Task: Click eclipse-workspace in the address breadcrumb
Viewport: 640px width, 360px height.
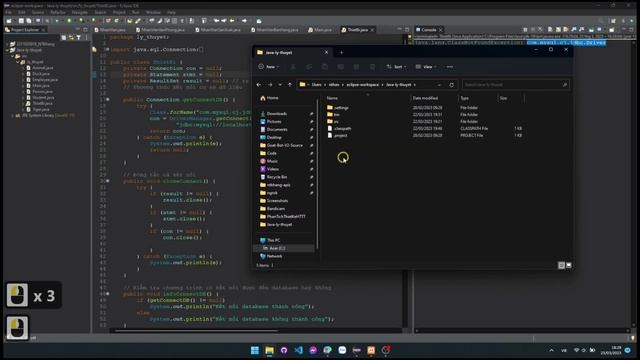Action: click(x=362, y=84)
